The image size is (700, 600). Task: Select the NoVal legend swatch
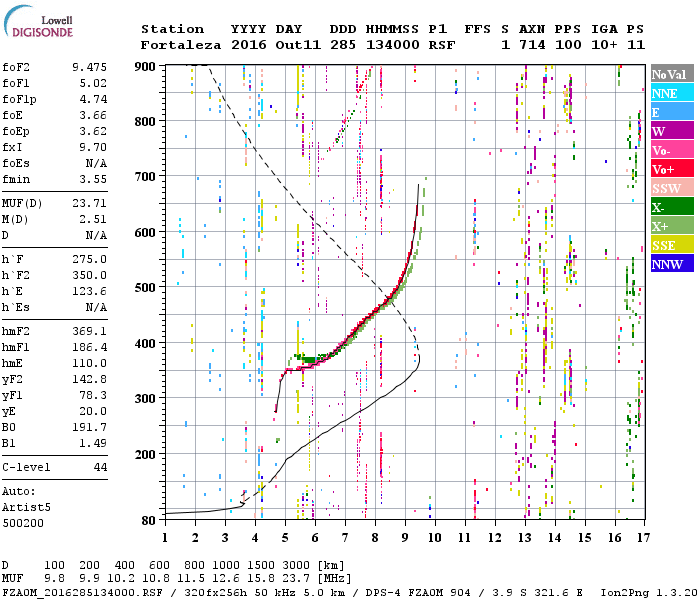click(x=672, y=73)
